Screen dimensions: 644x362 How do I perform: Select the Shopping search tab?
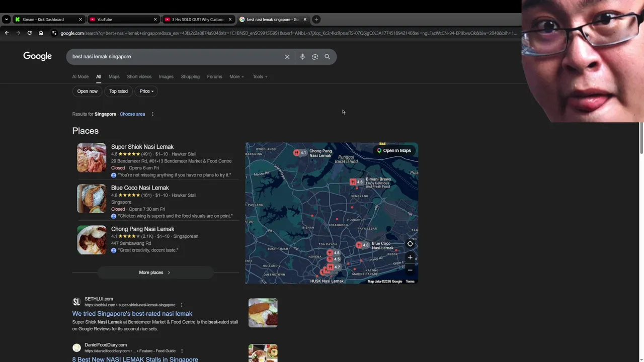(190, 77)
